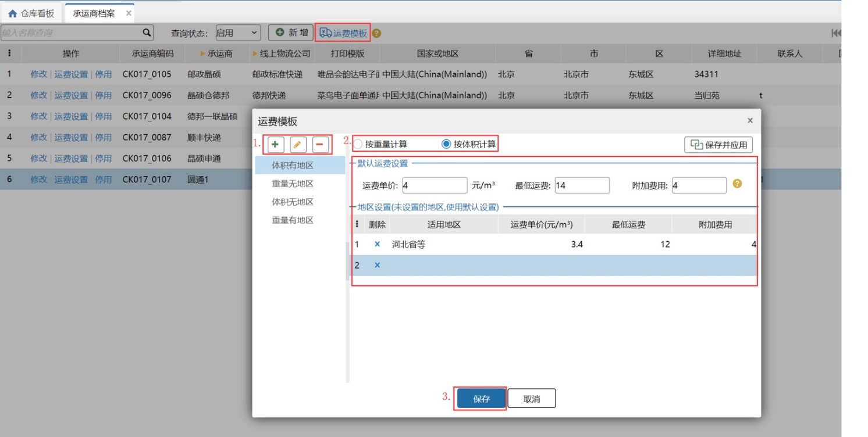Click the 保存 button
Viewport: 868px width, 437px height.
pos(481,399)
